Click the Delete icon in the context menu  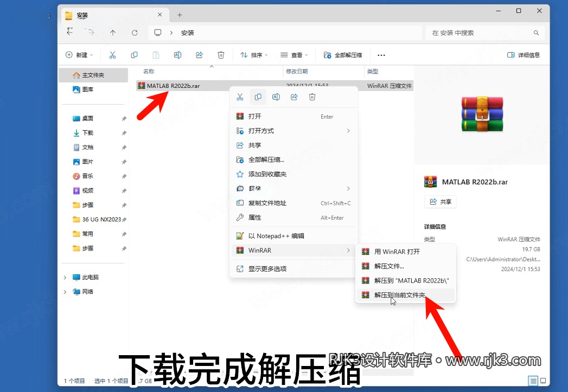[312, 97]
